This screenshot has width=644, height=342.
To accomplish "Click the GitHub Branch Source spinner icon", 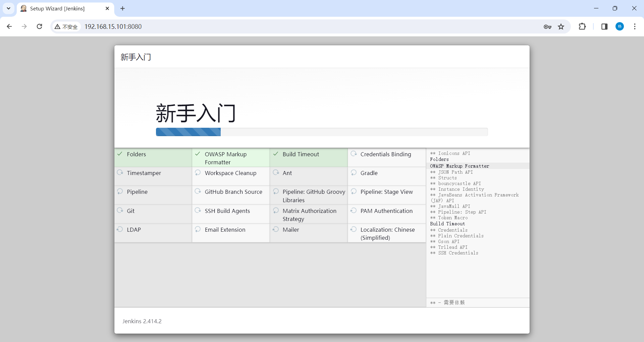I will pos(198,191).
